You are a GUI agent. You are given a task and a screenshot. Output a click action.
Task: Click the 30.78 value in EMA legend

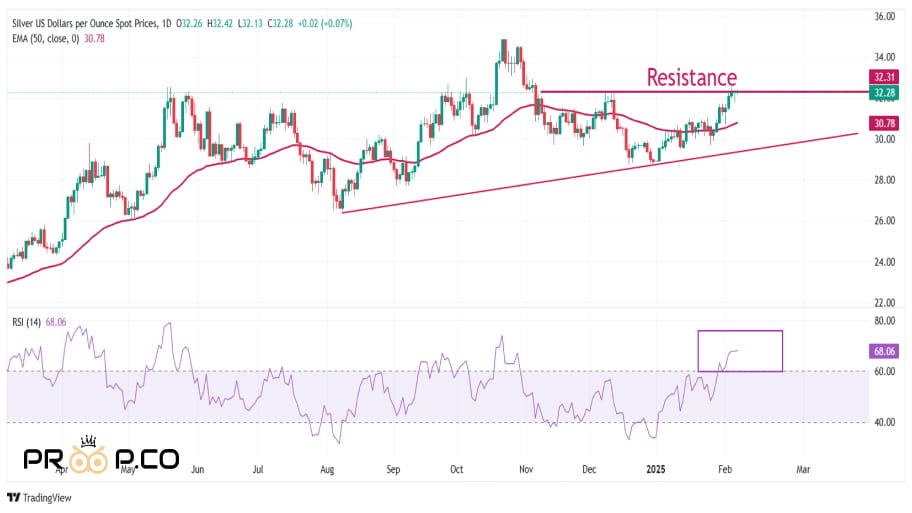click(x=94, y=39)
